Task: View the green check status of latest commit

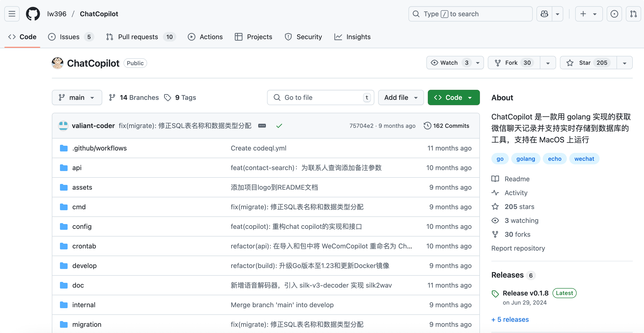Action: coord(279,126)
